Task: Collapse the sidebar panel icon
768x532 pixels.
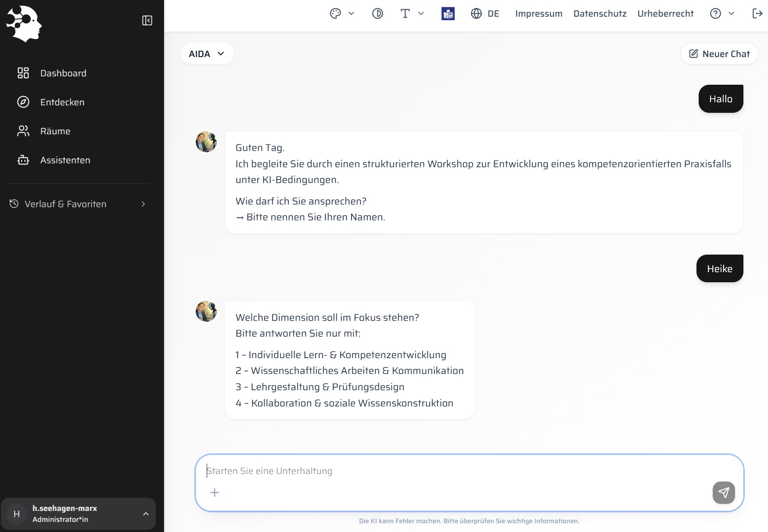Action: coord(147,21)
